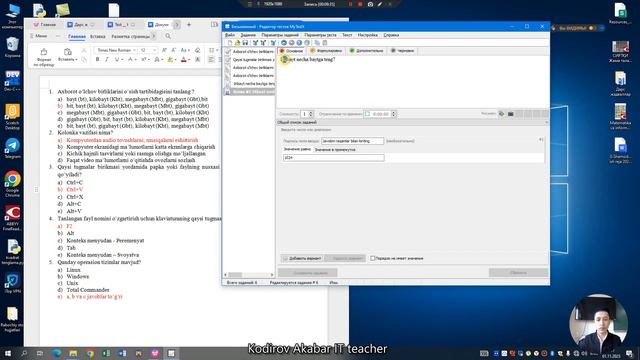Switch to the Основное tab
Image resolution: width=640 pixels, height=360 pixels.
pyautogui.click(x=291, y=51)
